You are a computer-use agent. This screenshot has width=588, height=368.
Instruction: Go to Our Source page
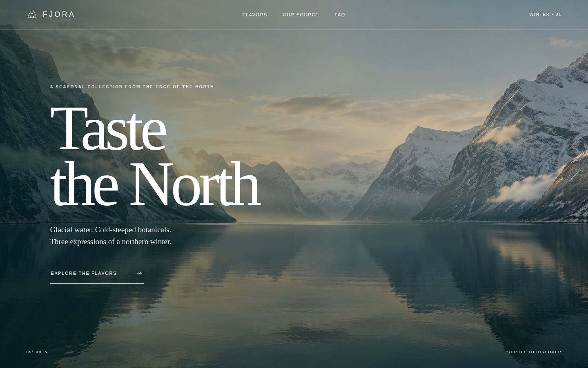(x=301, y=15)
